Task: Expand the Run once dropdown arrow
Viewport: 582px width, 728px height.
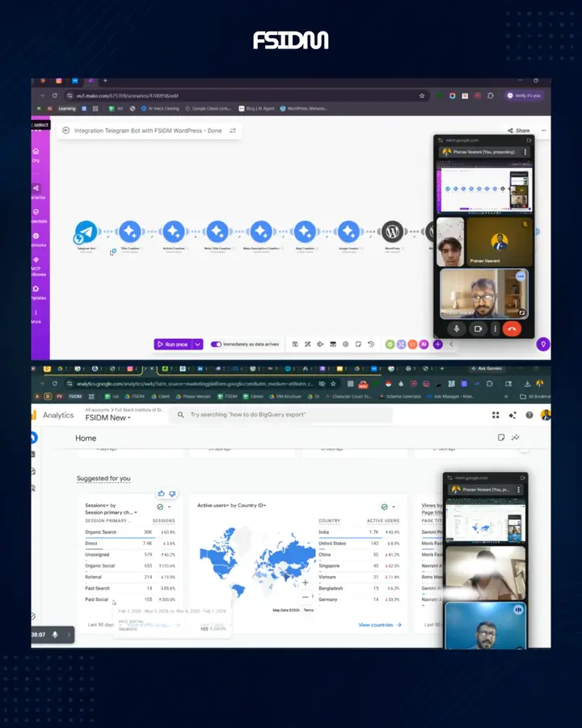Action: (198, 345)
